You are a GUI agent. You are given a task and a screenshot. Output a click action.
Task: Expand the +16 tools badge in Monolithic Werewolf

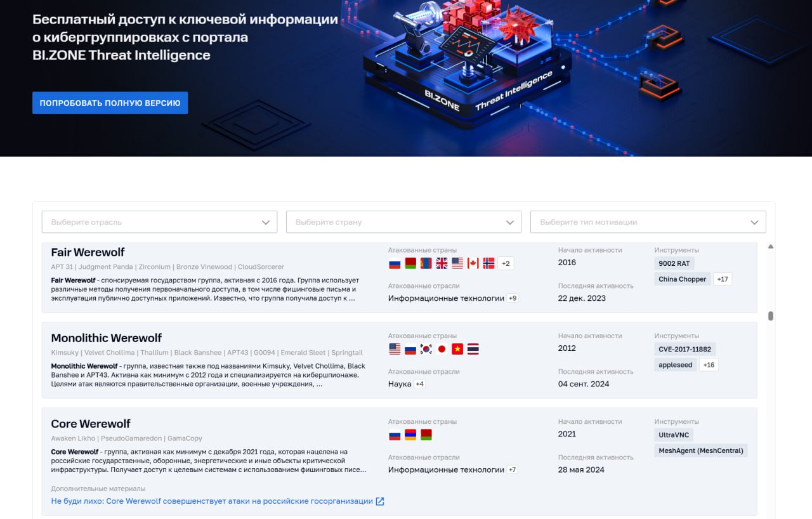point(709,365)
